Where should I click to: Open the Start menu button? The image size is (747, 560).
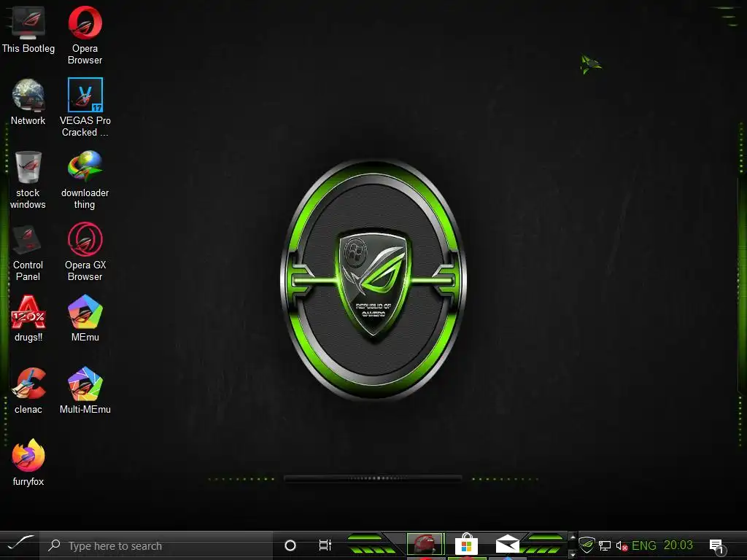pos(20,544)
